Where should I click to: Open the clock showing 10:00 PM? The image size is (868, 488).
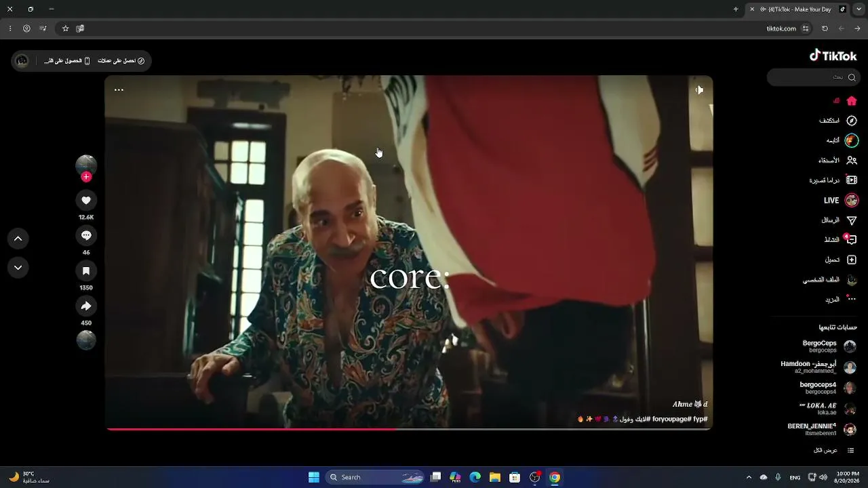pos(848,477)
